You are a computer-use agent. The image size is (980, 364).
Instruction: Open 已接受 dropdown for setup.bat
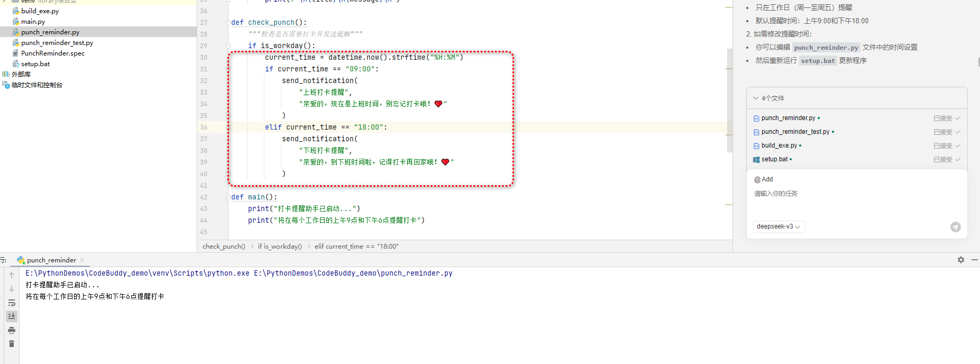[x=947, y=160]
